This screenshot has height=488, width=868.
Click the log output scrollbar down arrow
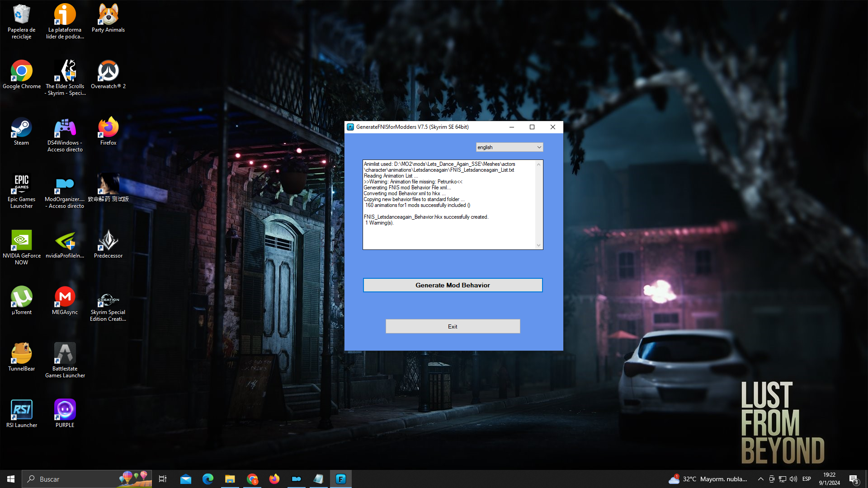(538, 245)
